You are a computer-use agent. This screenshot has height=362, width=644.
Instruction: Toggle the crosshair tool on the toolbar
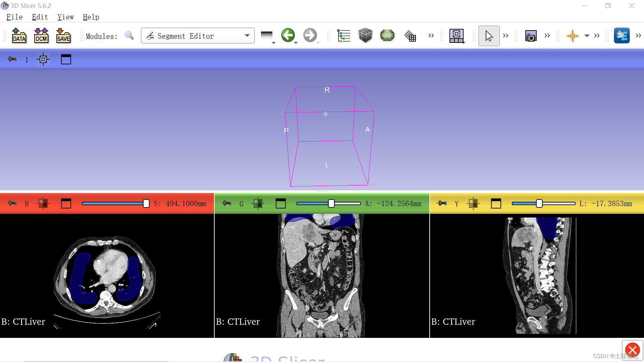coord(573,36)
